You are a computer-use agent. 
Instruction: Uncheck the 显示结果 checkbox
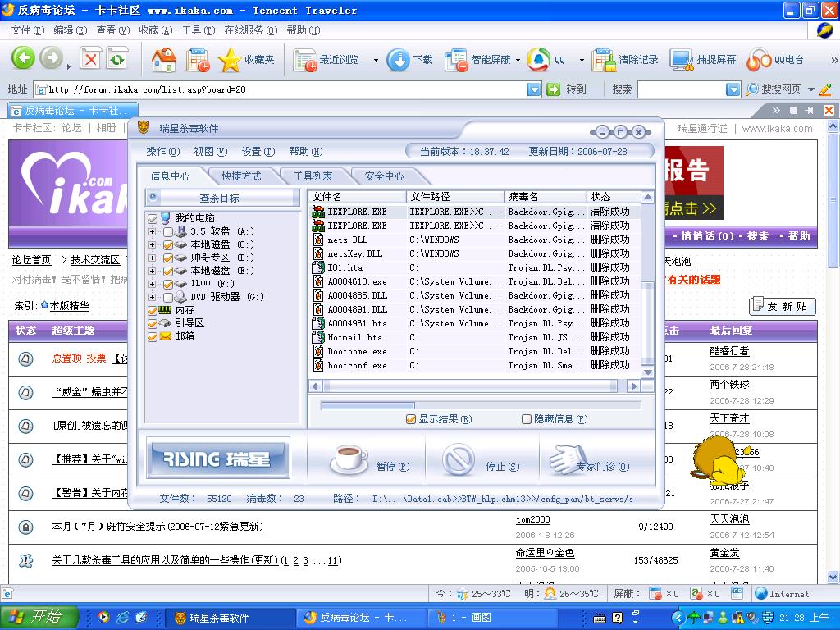point(411,419)
